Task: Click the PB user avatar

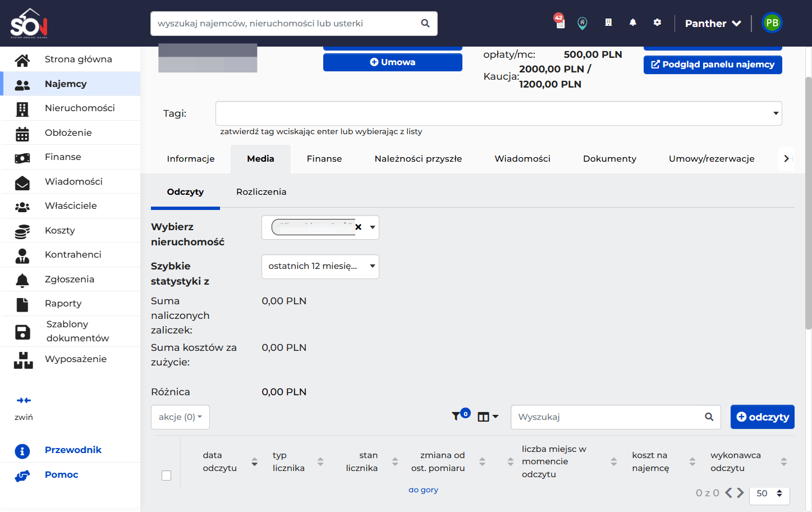Action: pyautogui.click(x=772, y=23)
